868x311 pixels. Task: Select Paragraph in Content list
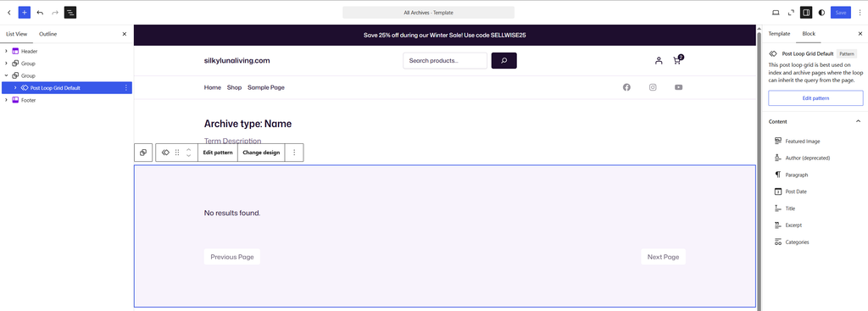815,175
